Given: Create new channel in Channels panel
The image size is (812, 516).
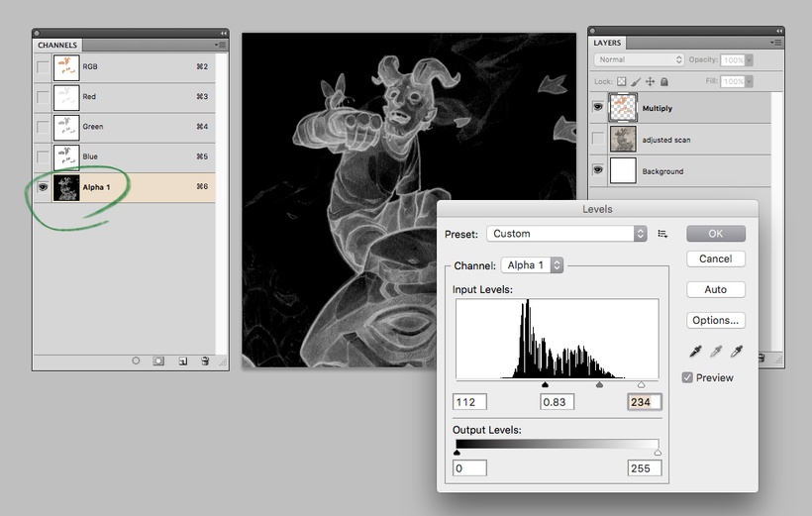Looking at the screenshot, I should point(182,361).
